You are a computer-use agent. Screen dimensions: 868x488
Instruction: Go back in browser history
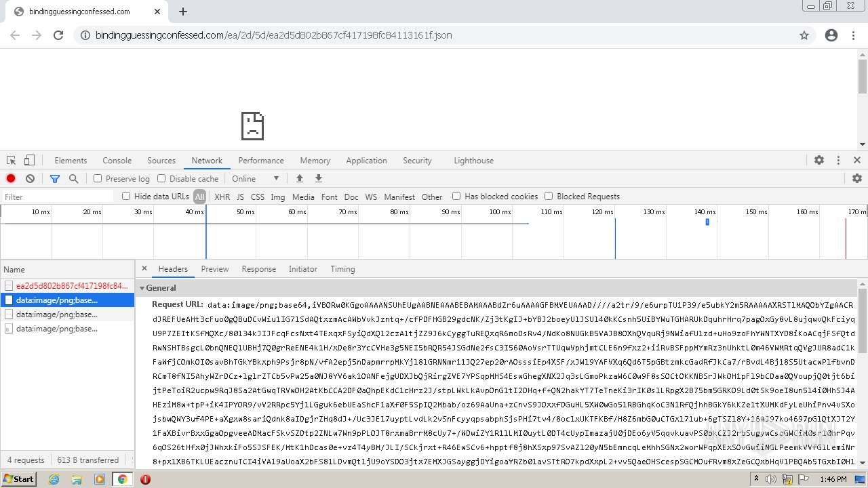coord(15,35)
